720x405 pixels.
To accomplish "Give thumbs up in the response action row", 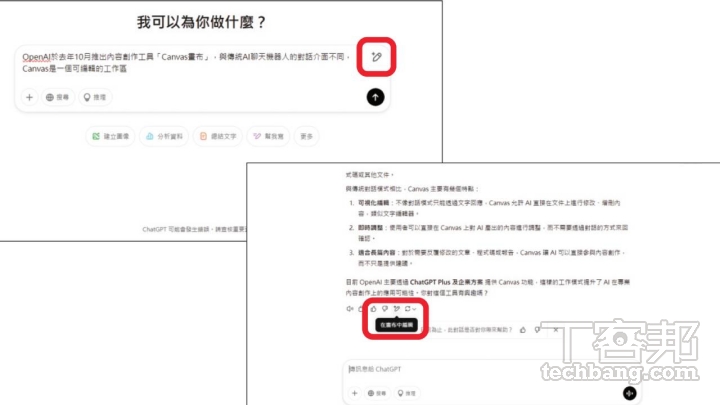I will pyautogui.click(x=373, y=309).
